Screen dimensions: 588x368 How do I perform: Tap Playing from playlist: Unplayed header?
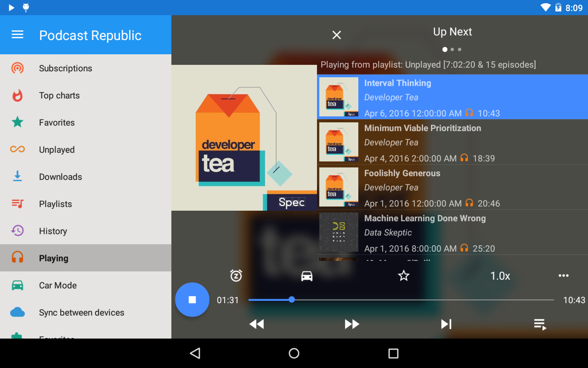click(428, 65)
